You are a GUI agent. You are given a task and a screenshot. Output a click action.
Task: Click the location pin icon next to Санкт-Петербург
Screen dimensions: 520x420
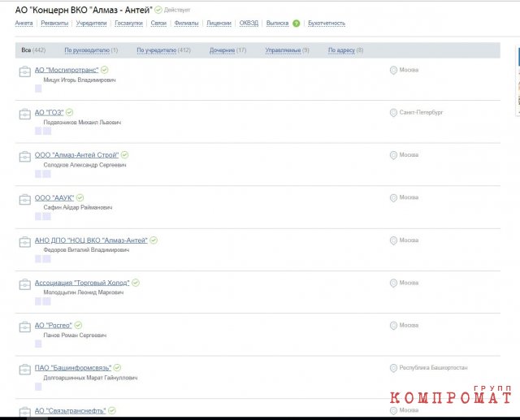pos(393,113)
